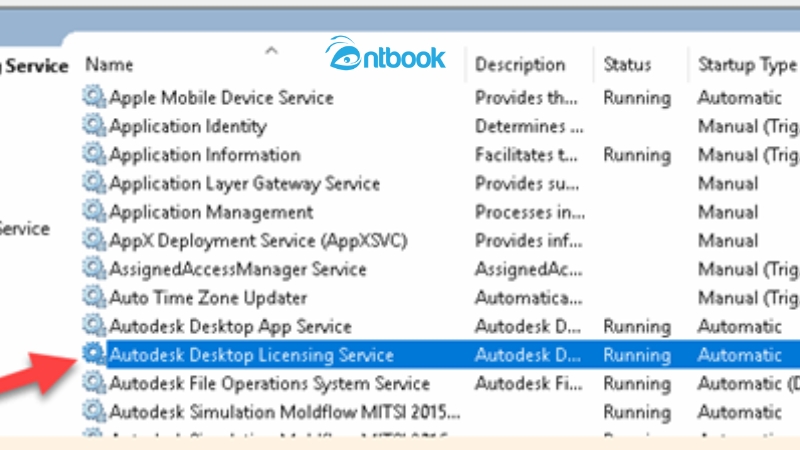
Task: Click Manual startup type of Application Layer Gateway
Action: click(728, 183)
